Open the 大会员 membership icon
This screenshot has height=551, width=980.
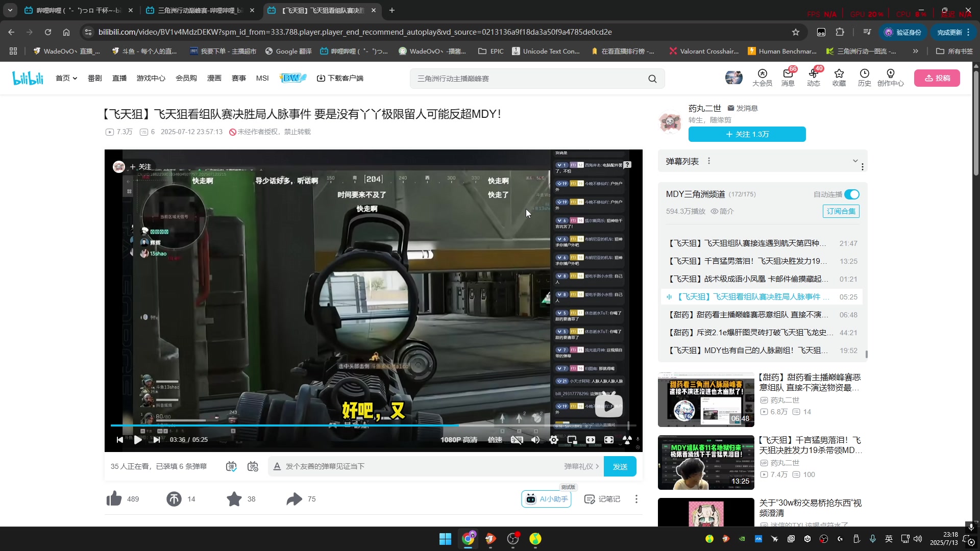(762, 78)
